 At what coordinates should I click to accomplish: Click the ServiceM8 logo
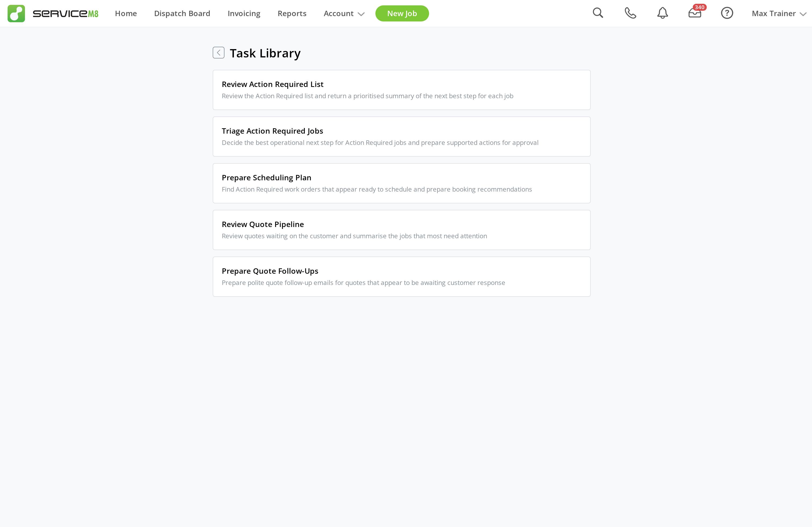tap(53, 13)
